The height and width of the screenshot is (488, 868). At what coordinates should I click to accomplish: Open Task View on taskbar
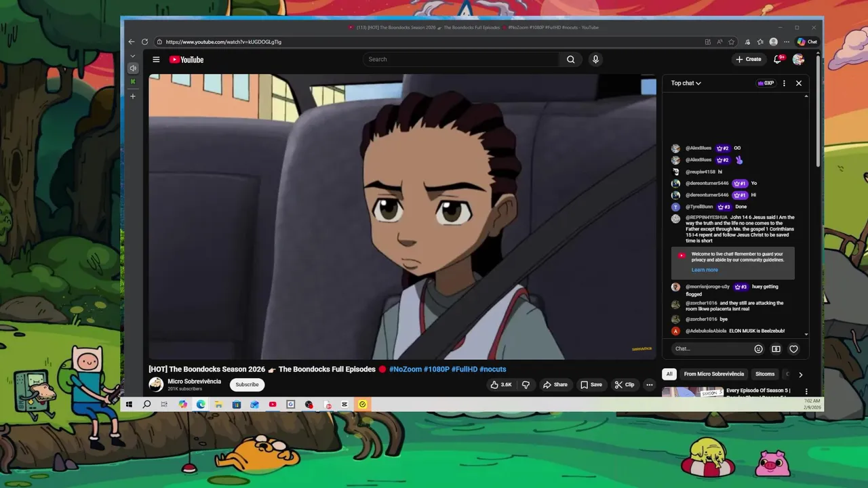(165, 405)
